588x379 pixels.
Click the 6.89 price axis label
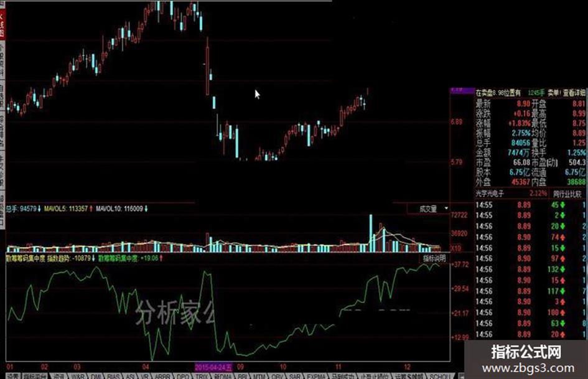pos(456,122)
